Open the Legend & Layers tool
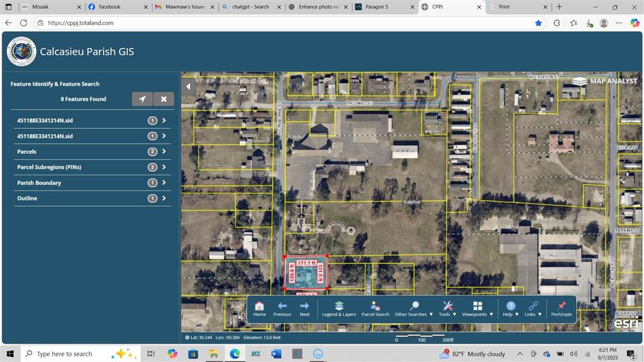Image resolution: width=644 pixels, height=362 pixels. (x=339, y=309)
